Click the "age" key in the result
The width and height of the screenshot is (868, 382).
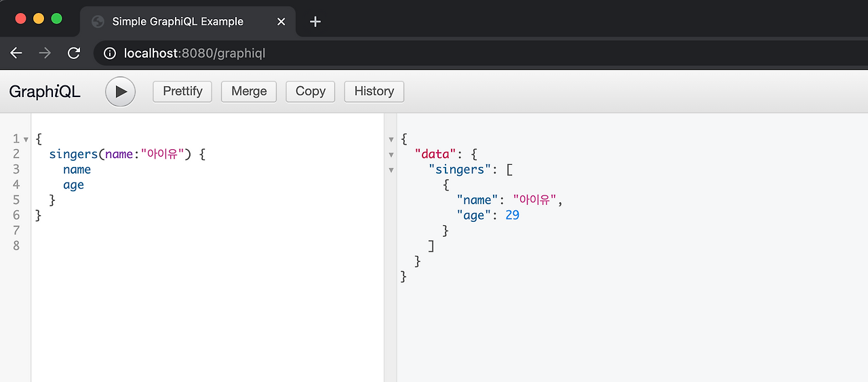475,216
